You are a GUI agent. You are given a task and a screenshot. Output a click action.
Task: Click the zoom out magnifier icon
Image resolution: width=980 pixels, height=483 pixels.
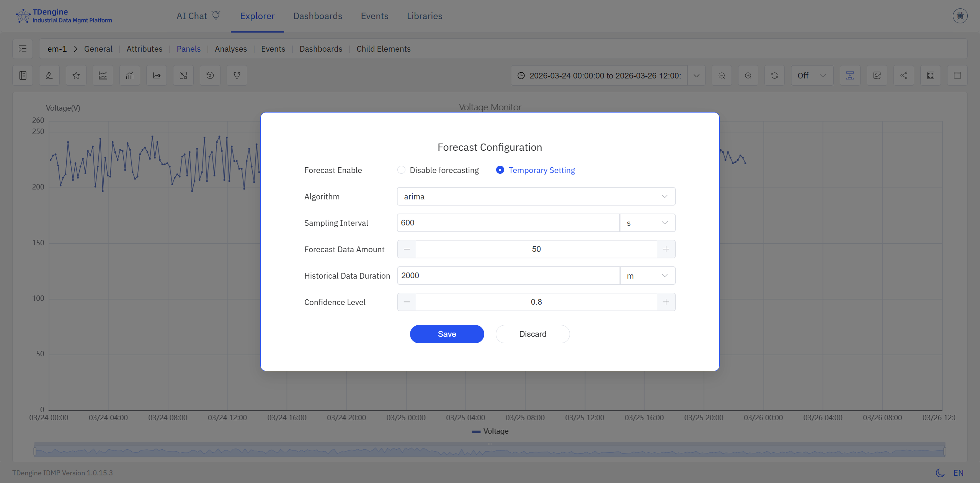pos(721,75)
